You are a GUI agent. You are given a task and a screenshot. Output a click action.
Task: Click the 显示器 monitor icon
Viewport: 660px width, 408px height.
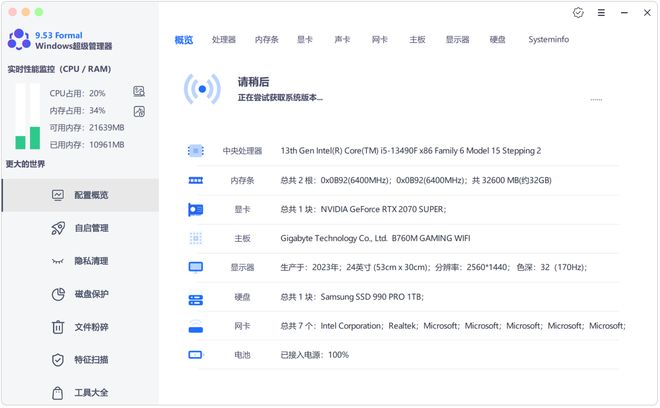pos(196,267)
